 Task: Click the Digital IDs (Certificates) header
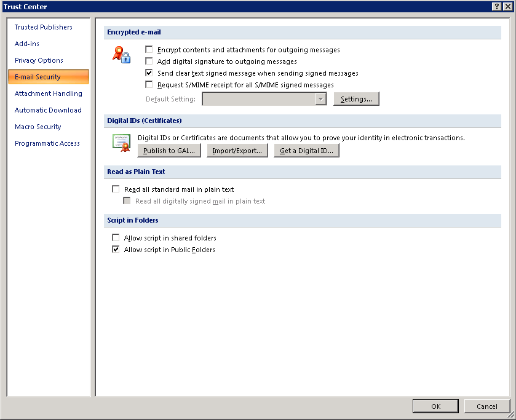(303, 121)
